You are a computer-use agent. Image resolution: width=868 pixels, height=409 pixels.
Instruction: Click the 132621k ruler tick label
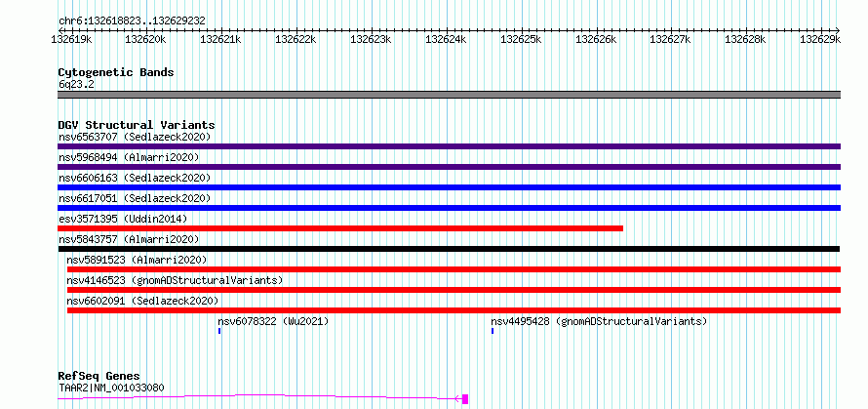point(221,39)
